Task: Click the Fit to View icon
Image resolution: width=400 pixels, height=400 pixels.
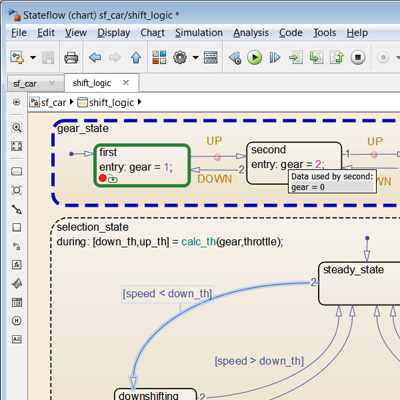Action: click(x=17, y=146)
